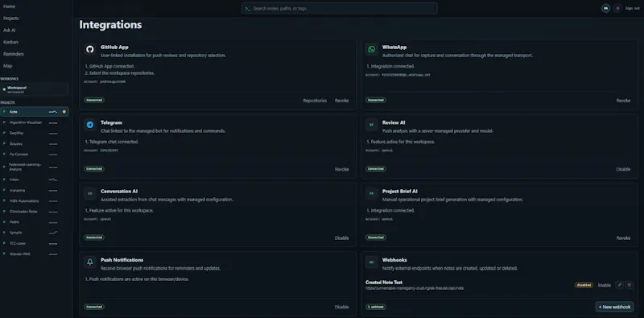The width and height of the screenshot is (644, 318).
Task: Enable the Created Note Test webhook
Action: pos(605,285)
